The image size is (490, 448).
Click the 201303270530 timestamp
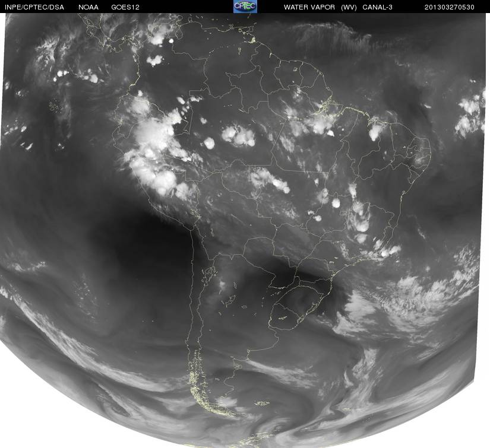[450, 7]
